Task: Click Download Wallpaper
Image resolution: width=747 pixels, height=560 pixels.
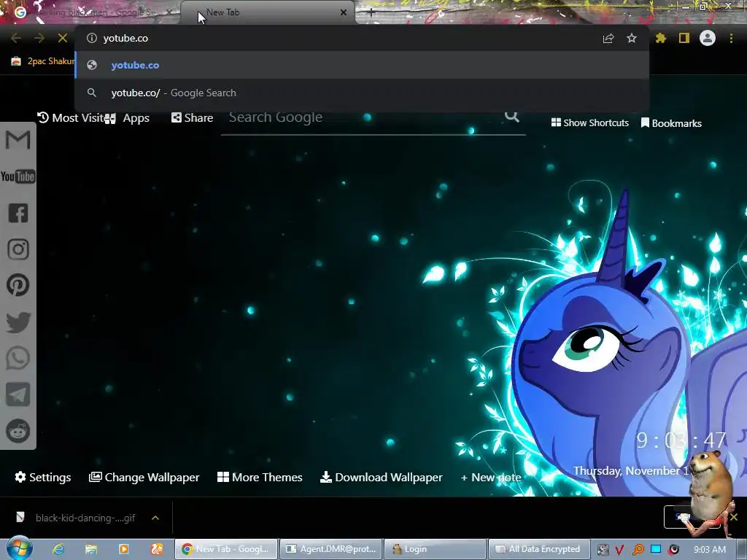Action: (x=381, y=477)
